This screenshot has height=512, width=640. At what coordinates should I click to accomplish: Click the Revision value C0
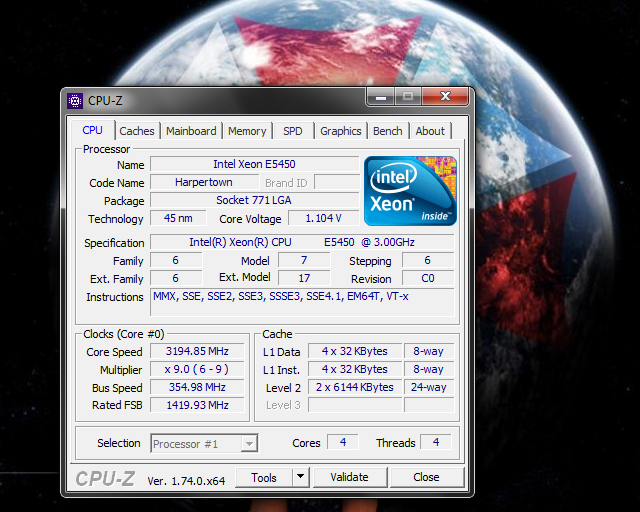click(428, 278)
